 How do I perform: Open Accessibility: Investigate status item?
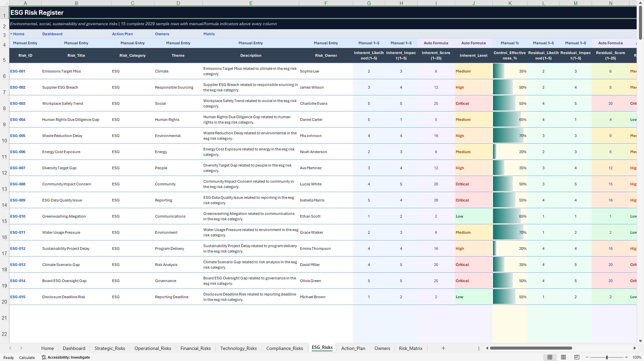click(x=66, y=357)
